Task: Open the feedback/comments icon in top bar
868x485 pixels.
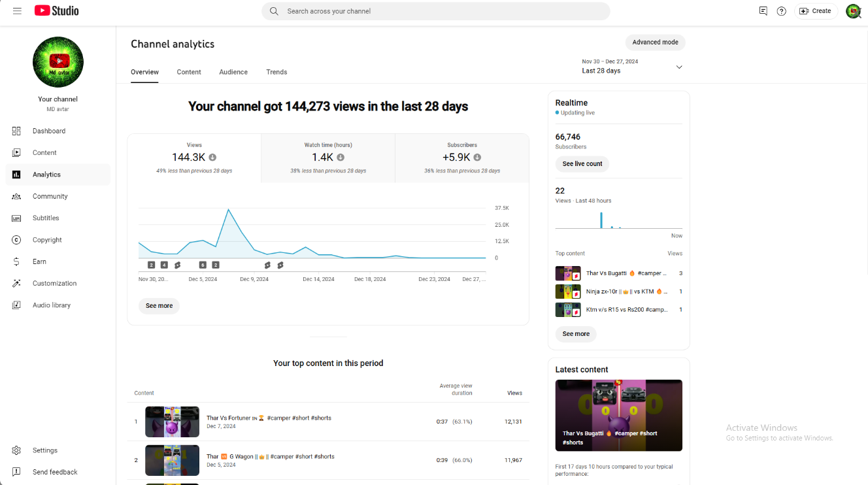Action: click(763, 11)
